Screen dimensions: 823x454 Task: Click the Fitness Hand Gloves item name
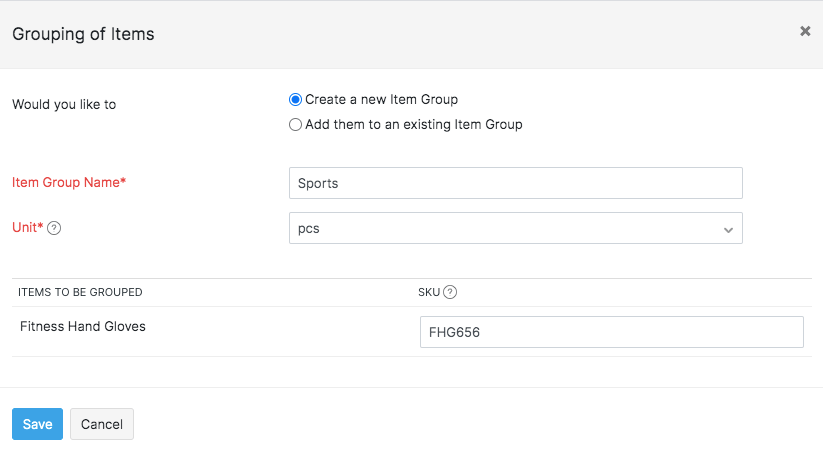point(83,326)
